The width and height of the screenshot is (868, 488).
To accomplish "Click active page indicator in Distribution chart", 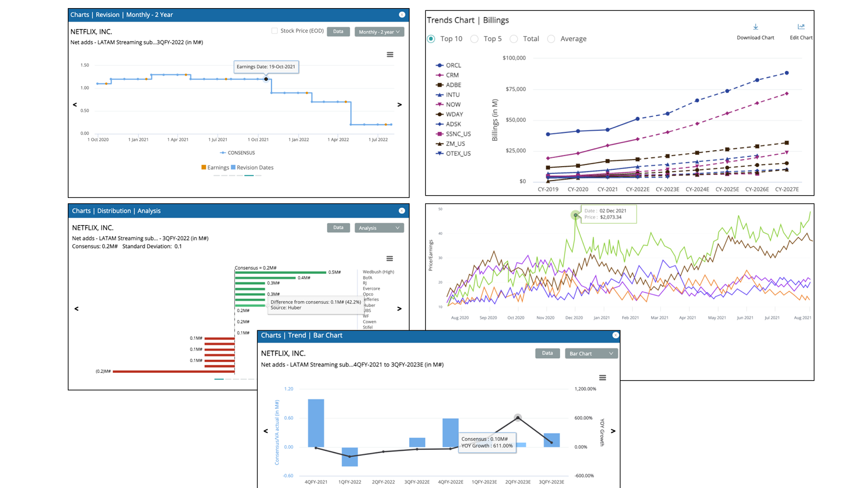I will click(219, 379).
